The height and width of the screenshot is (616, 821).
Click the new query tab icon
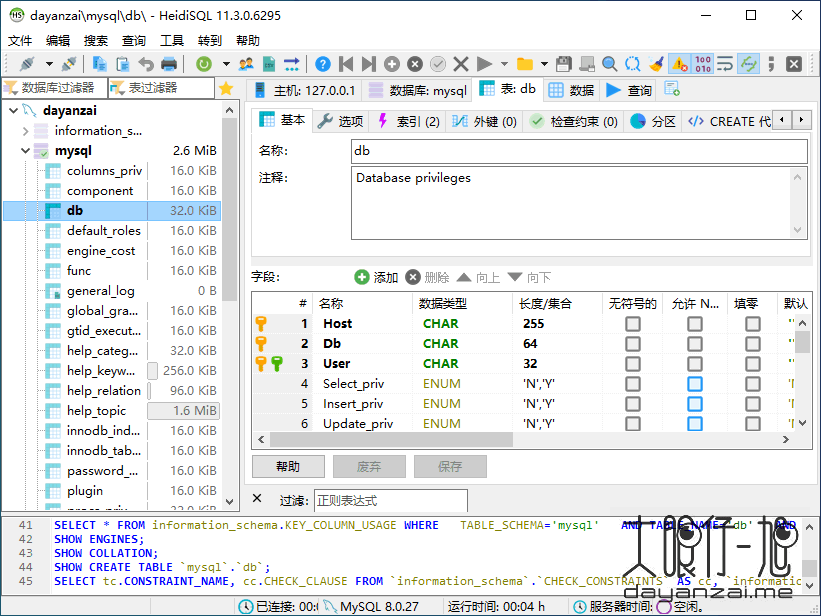(672, 89)
